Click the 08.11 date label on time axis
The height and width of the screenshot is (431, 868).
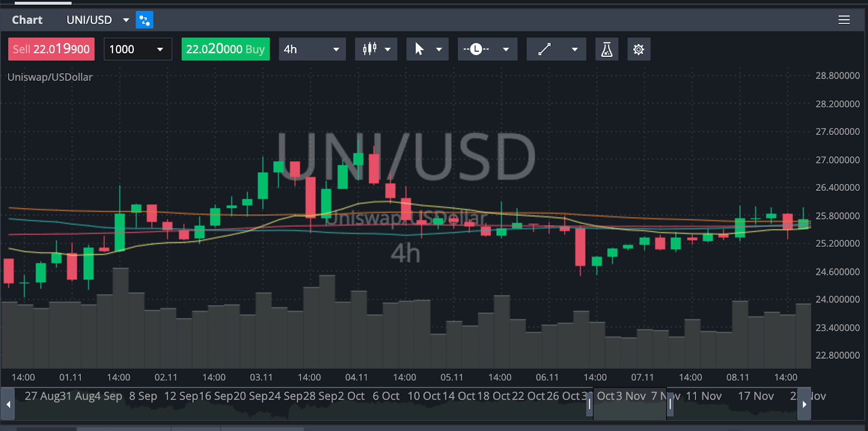(x=738, y=377)
